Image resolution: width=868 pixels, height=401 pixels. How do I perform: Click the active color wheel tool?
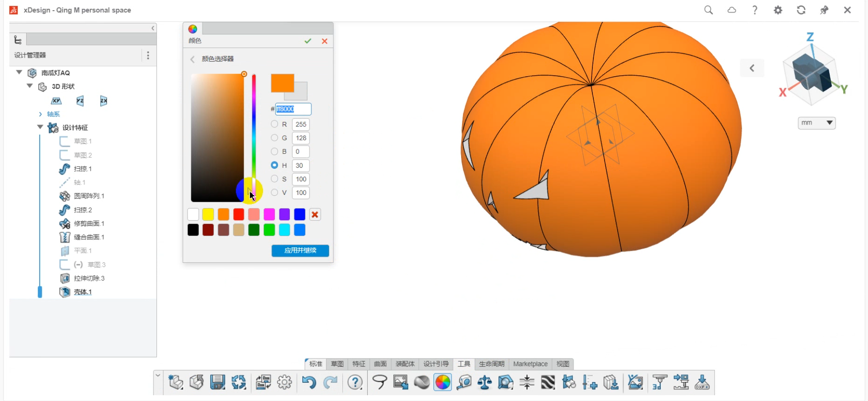(x=443, y=383)
